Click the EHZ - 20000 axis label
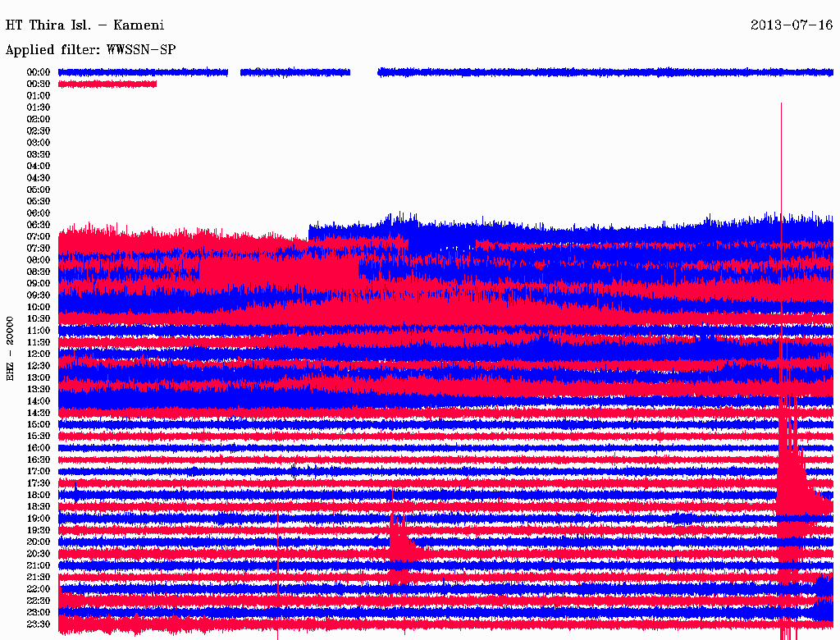Screen dimensions: 840x640 click(x=11, y=348)
